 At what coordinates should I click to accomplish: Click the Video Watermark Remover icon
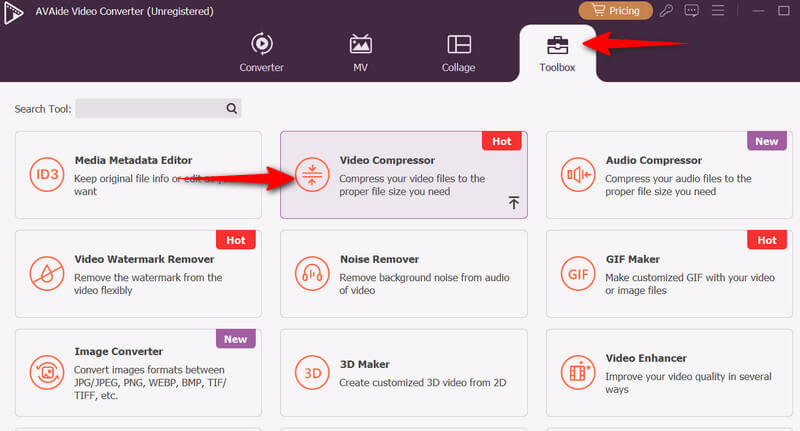(x=47, y=273)
